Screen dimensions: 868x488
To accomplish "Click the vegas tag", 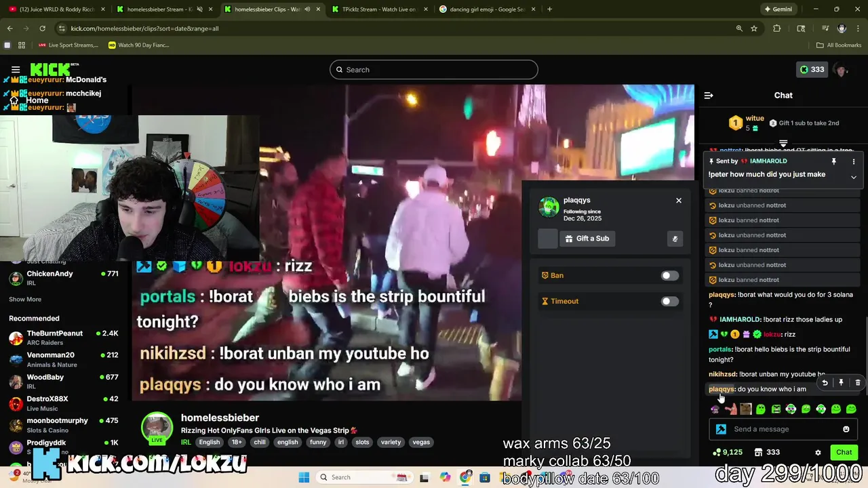I will [x=421, y=442].
